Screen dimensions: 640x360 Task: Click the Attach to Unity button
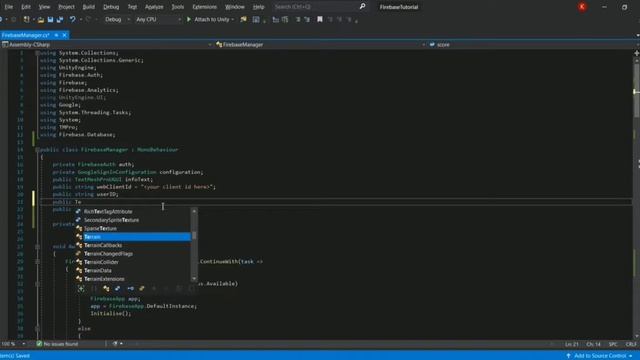[x=208, y=19]
